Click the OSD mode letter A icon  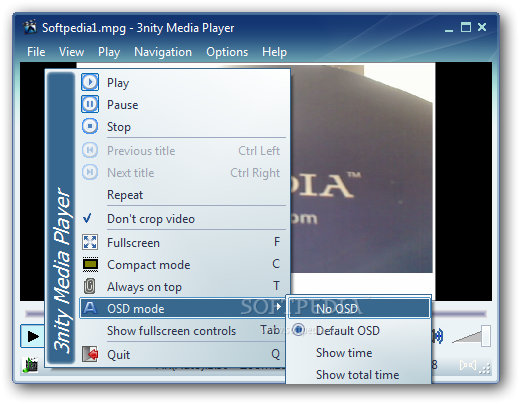(x=90, y=308)
